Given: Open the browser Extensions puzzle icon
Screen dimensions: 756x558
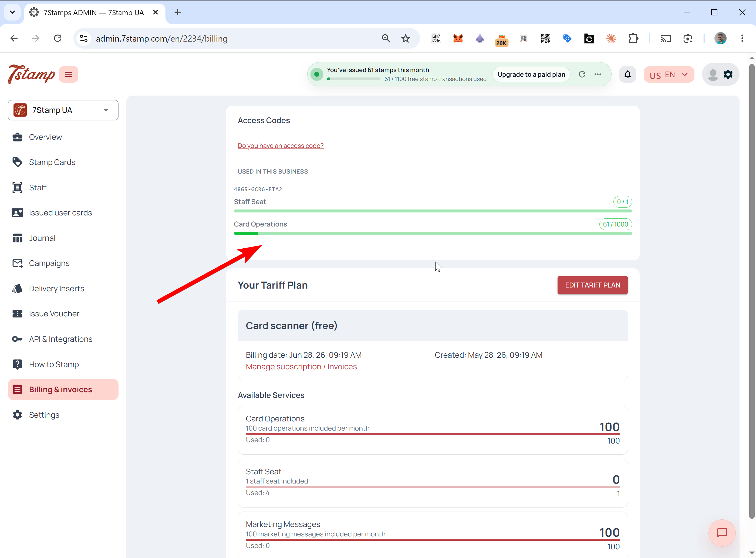Looking at the screenshot, I should point(633,39).
